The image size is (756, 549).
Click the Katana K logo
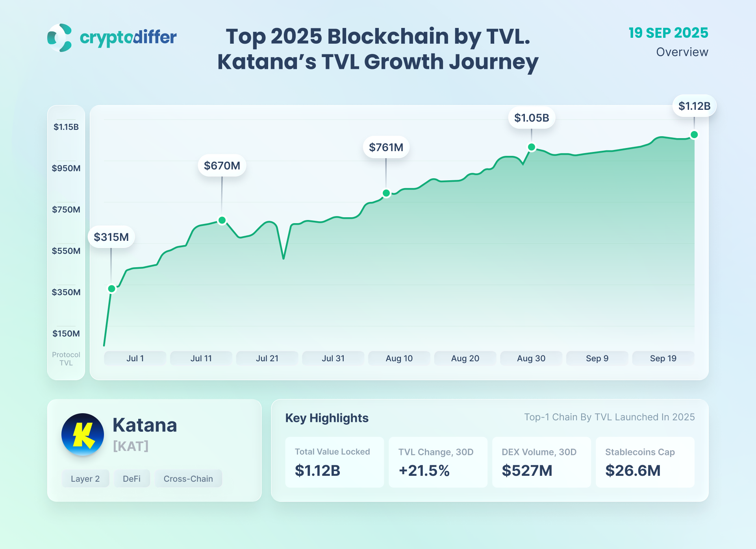83,434
